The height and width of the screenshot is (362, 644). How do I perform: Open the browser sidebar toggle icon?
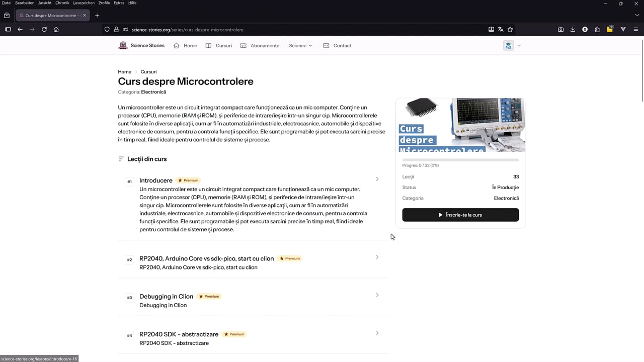[8, 30]
